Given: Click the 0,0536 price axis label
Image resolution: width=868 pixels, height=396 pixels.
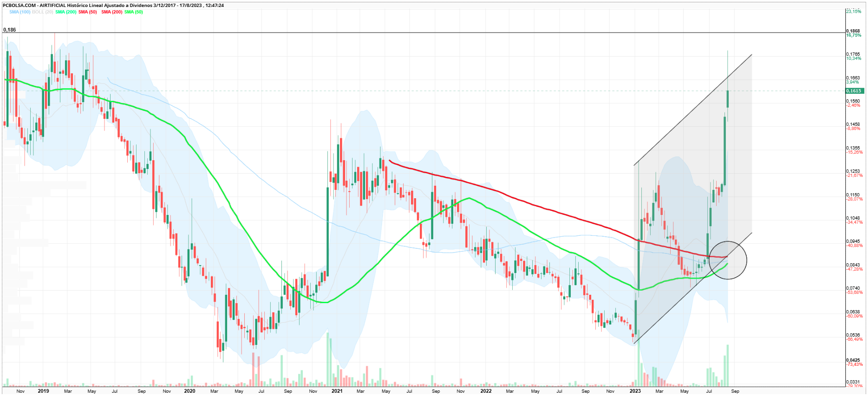Looking at the screenshot, I should pos(853,335).
